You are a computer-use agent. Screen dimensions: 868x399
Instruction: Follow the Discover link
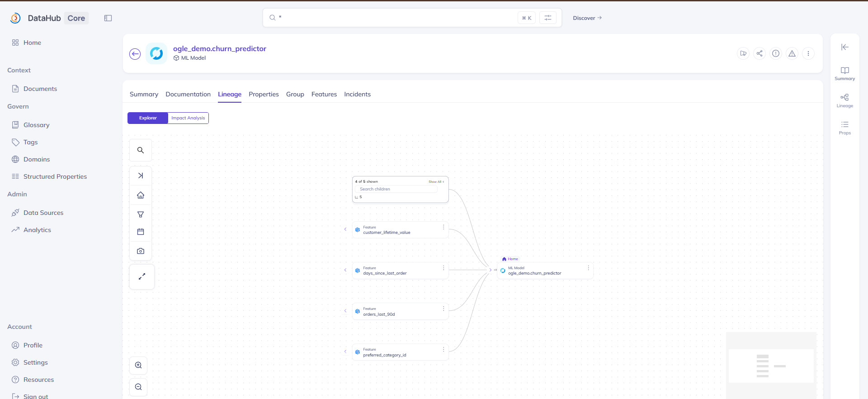tap(587, 18)
